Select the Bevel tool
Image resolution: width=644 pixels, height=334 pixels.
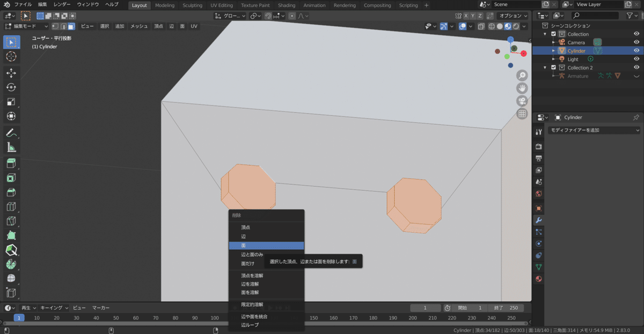coord(11,192)
